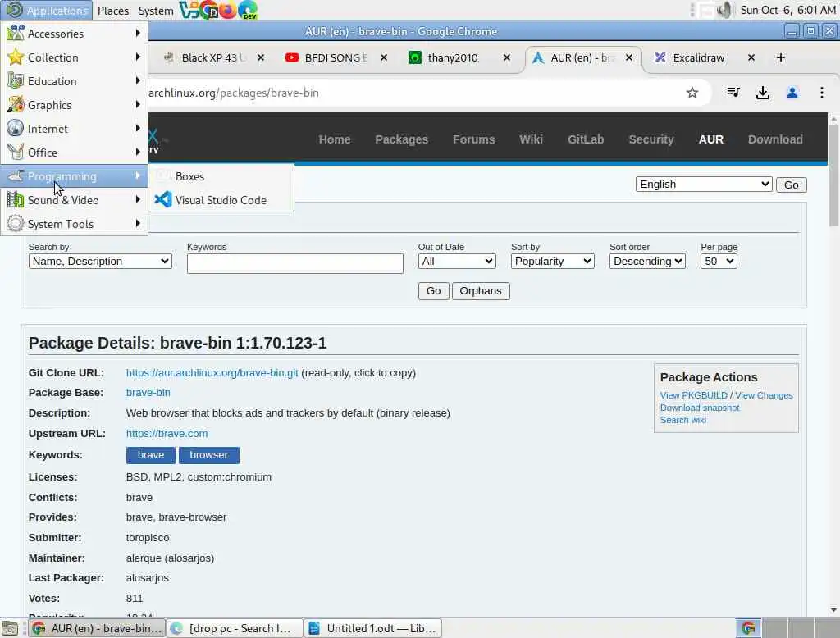Launch Firefox from top panel icon
Viewport: 840px width, 638px height.
click(x=227, y=10)
